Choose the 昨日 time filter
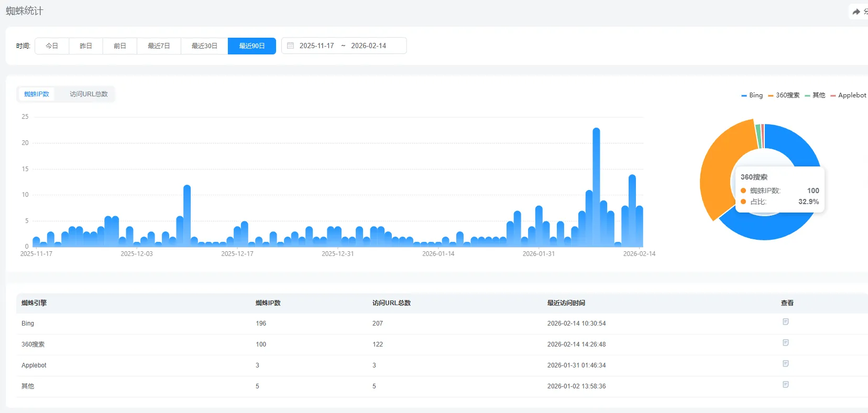This screenshot has width=868, height=413. 86,46
